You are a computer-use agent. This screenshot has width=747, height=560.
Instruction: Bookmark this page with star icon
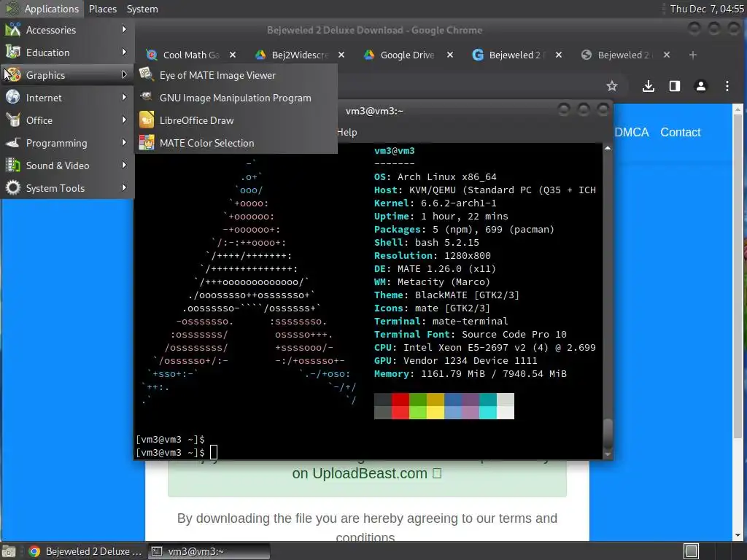[612, 86]
